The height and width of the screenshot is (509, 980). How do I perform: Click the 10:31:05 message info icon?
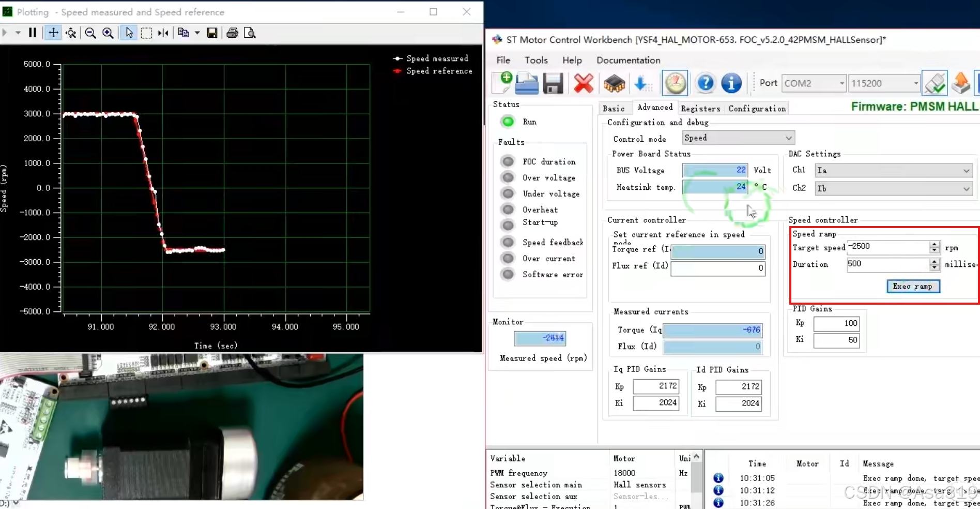[718, 478]
